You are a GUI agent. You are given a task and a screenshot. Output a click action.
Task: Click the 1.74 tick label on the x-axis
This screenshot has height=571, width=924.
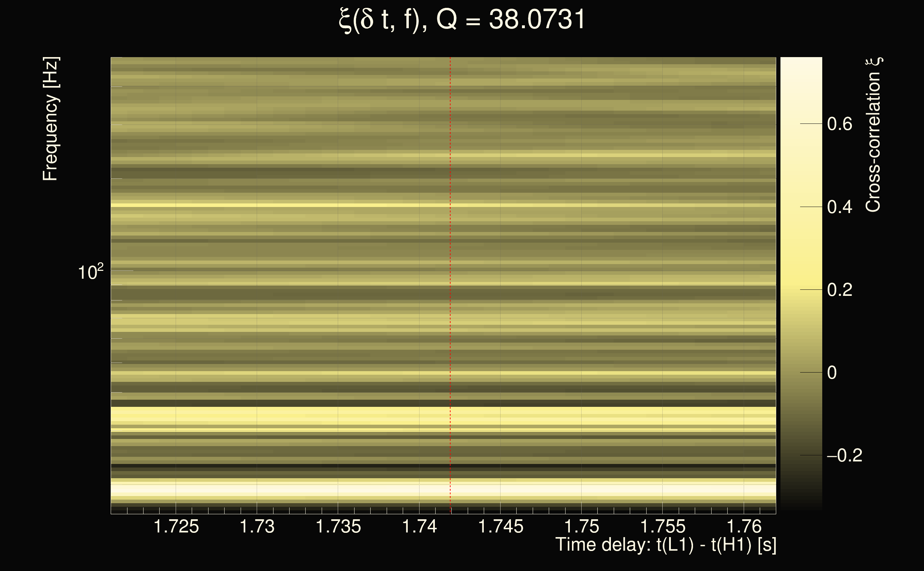419,526
